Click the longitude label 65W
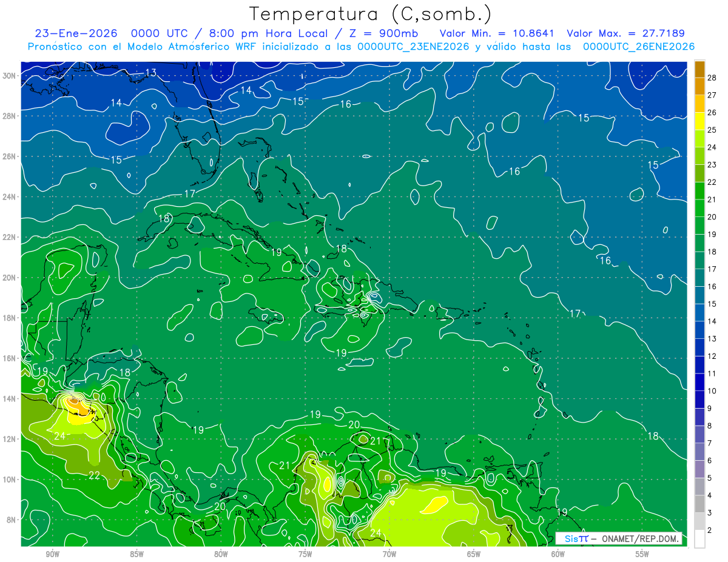The image size is (728, 562). coord(474,554)
